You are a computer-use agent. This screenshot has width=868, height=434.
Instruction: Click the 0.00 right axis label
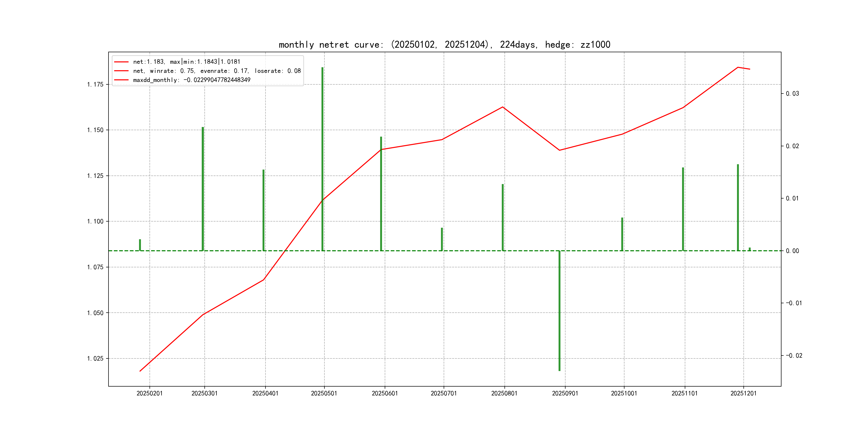click(x=792, y=251)
